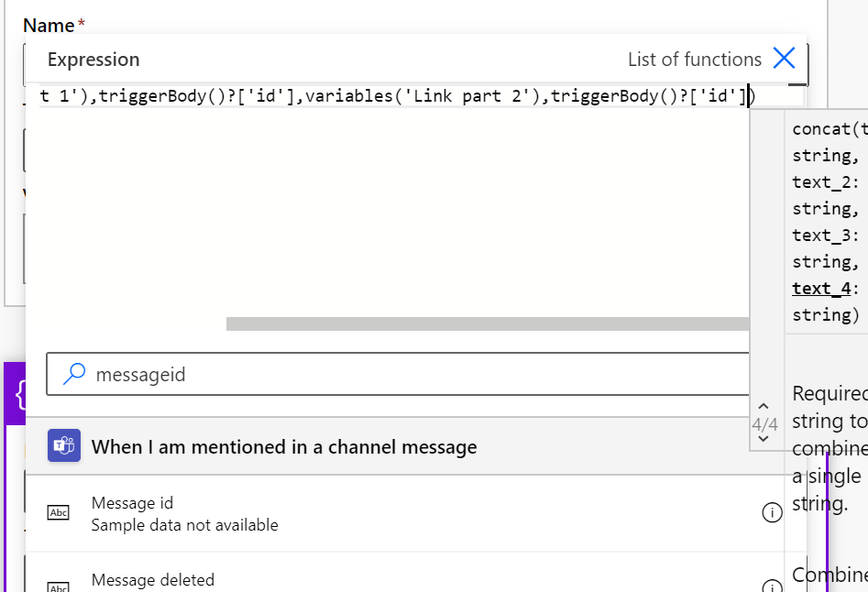This screenshot has width=868, height=592.
Task: Click the Name field label
Action: 49,25
